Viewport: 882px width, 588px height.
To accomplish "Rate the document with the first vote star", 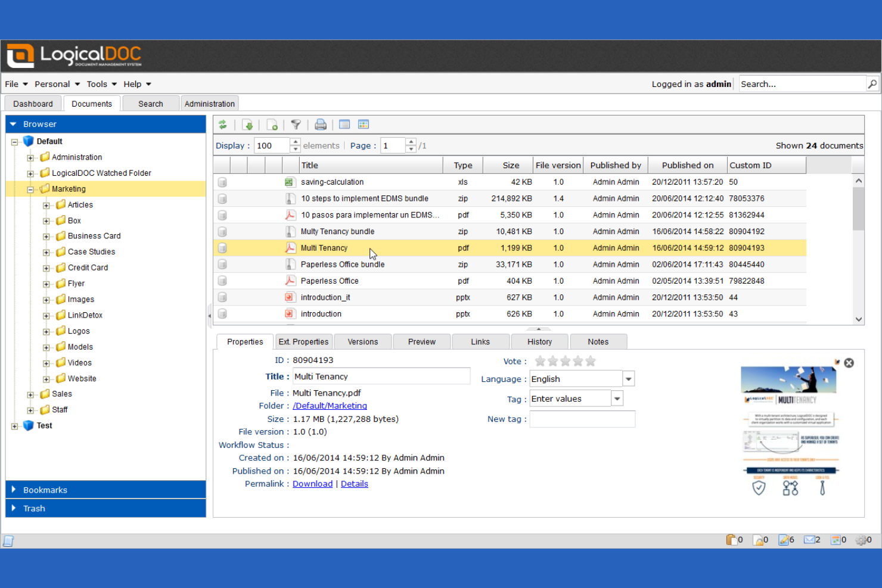I will click(540, 360).
